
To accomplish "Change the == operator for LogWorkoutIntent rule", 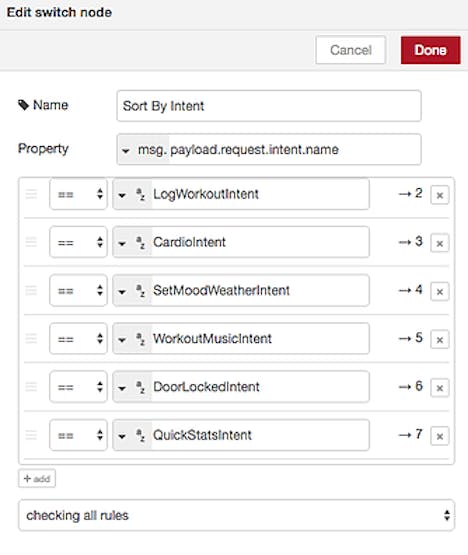I will (78, 194).
